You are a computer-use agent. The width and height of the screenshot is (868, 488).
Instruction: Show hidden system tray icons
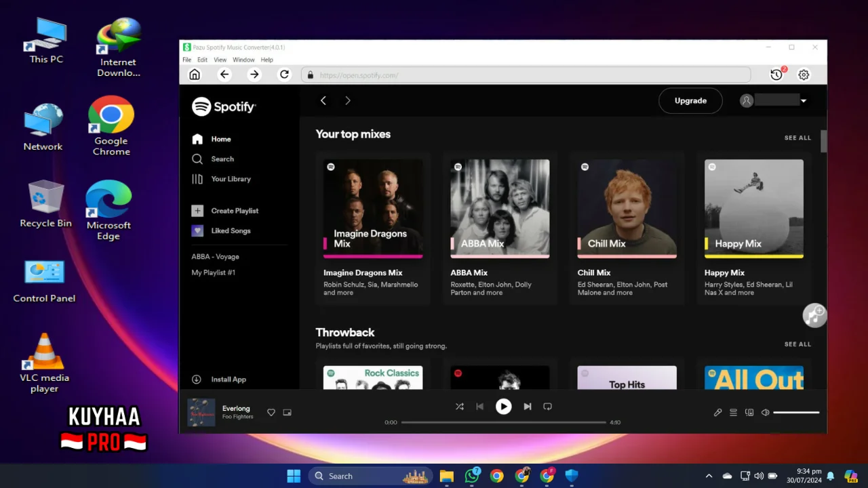tap(709, 476)
